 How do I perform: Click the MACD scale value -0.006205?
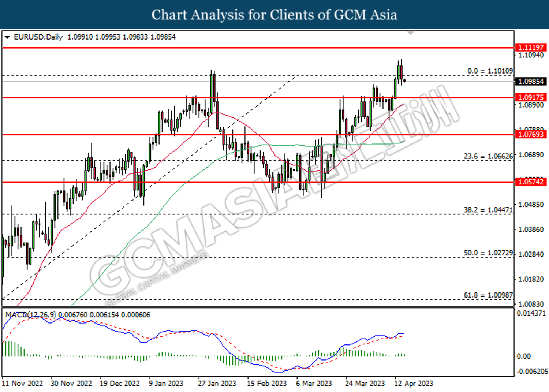tap(532, 372)
